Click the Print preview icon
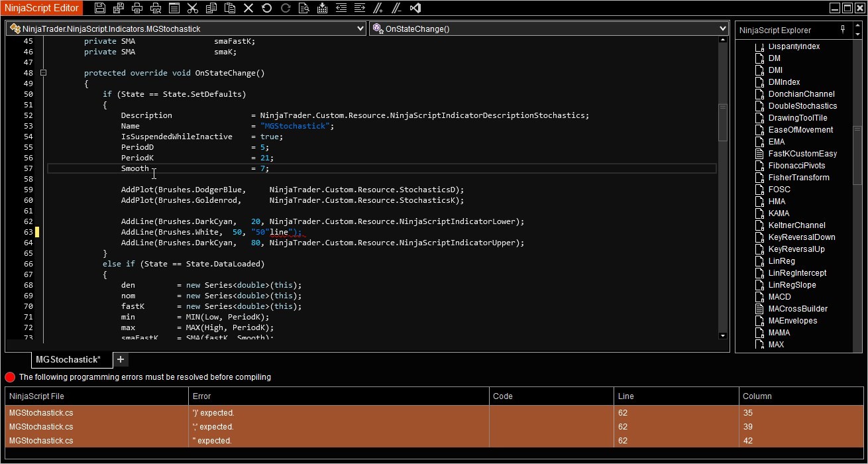This screenshot has height=464, width=868. [x=156, y=9]
